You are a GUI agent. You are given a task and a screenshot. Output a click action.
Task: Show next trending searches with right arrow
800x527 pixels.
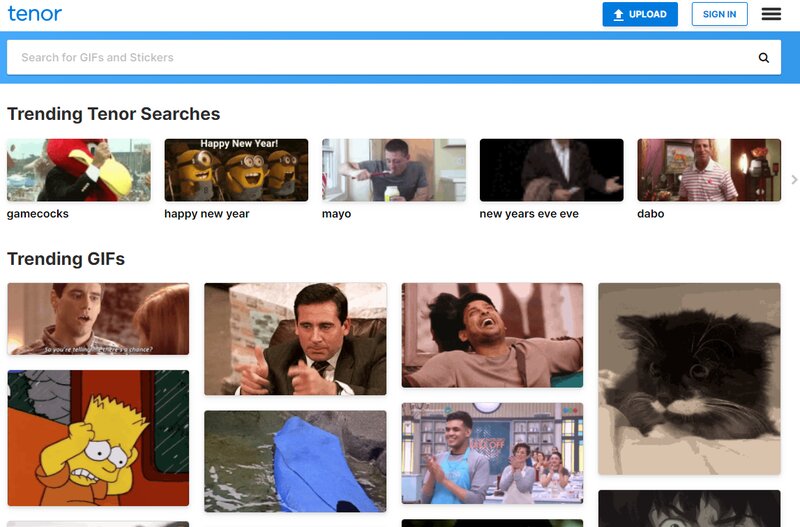point(794,180)
